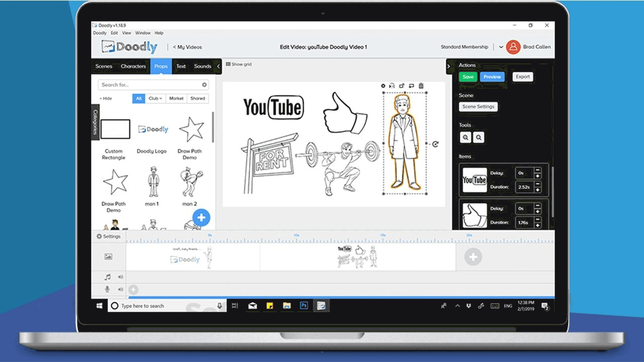The width and height of the screenshot is (644, 362).
Task: Open the Window menu
Action: tap(143, 33)
